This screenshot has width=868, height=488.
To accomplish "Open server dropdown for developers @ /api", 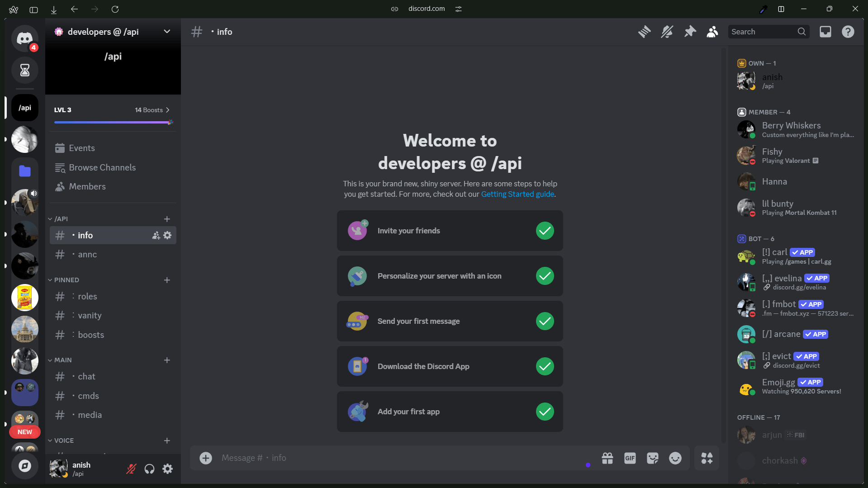I will click(x=167, y=32).
